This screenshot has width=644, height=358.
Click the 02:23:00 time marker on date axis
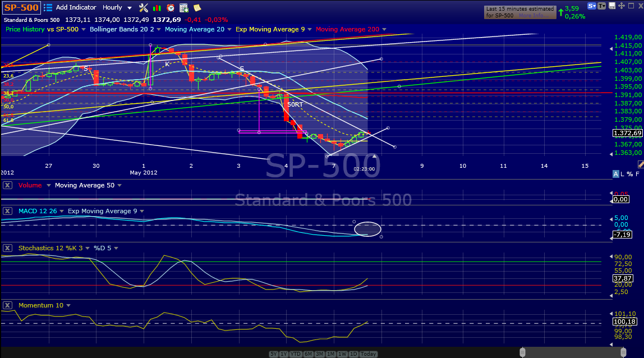[x=364, y=169]
